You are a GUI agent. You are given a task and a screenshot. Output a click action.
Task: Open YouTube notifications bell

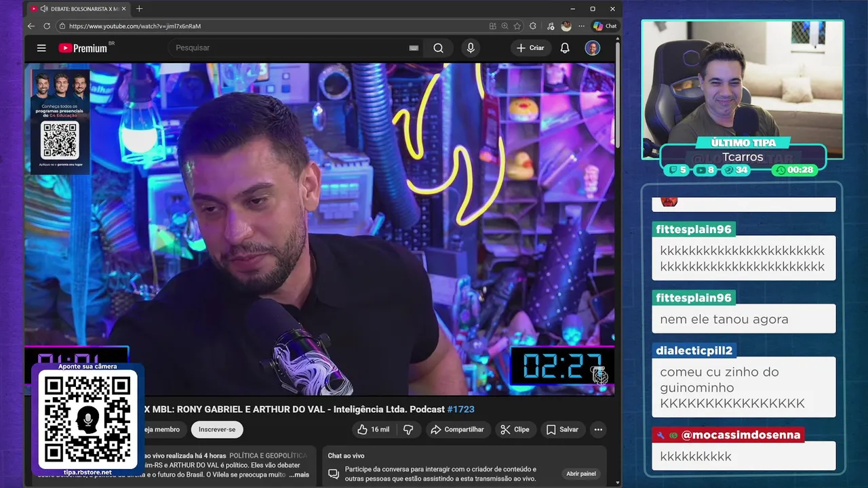[x=565, y=48]
